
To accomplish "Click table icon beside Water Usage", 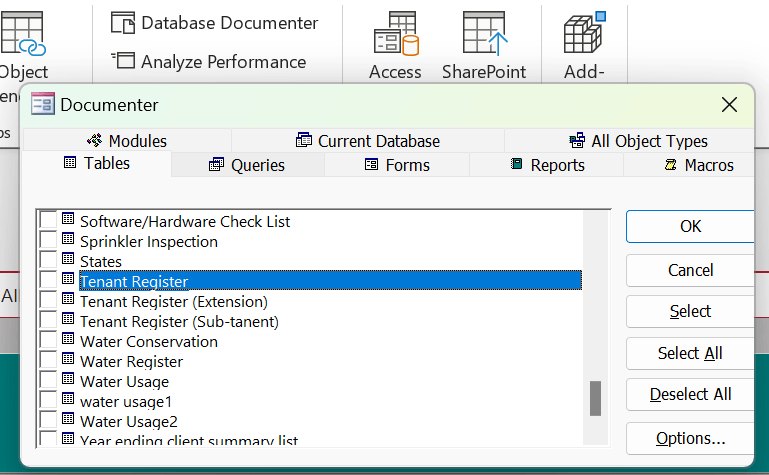I will point(68,379).
